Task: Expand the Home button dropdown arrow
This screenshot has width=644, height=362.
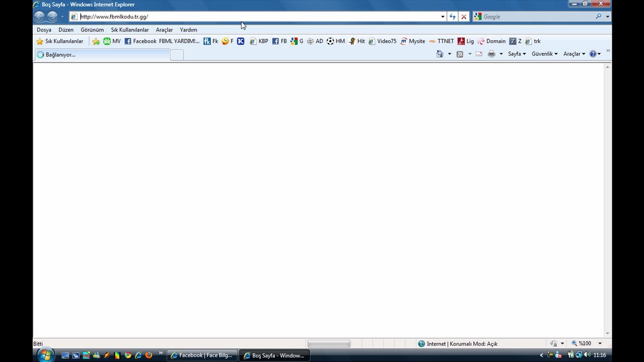Action: coord(449,54)
